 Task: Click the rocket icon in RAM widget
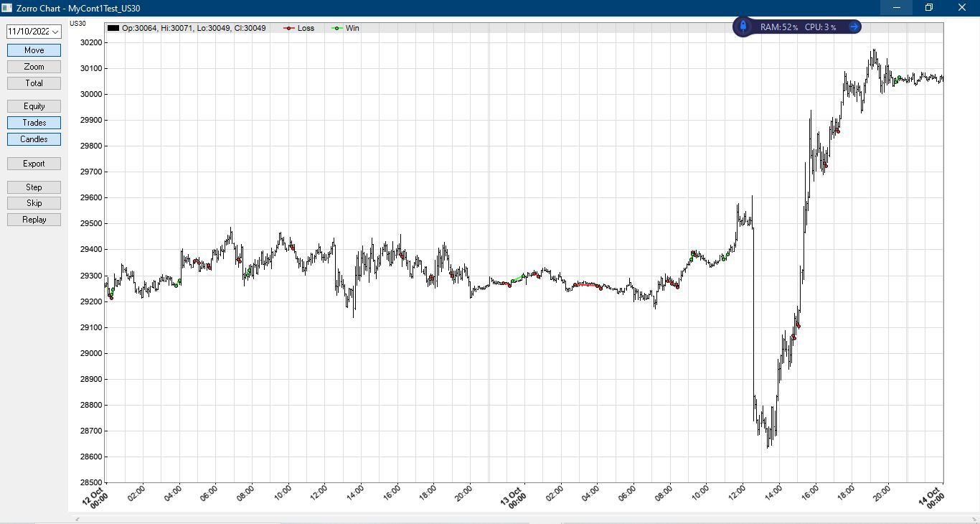[743, 27]
